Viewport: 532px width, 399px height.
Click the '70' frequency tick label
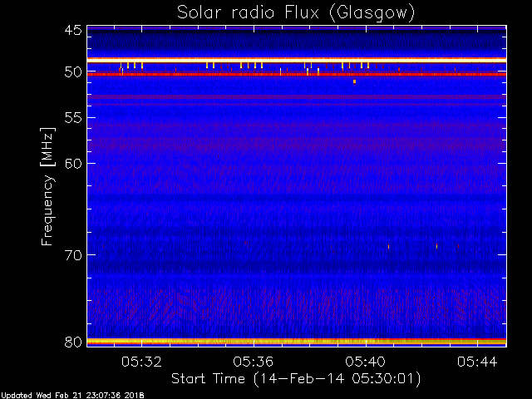73,255
